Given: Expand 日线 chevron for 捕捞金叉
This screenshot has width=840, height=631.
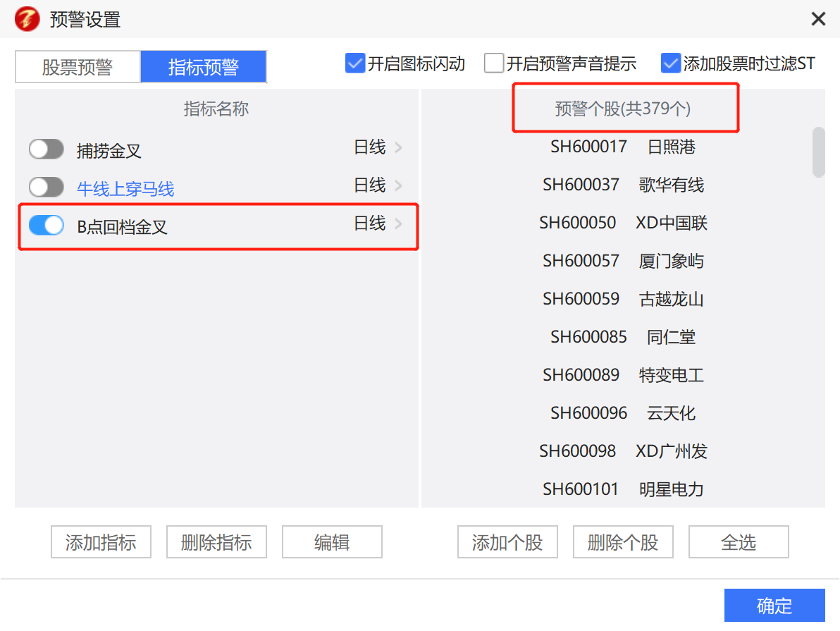Looking at the screenshot, I should (398, 147).
